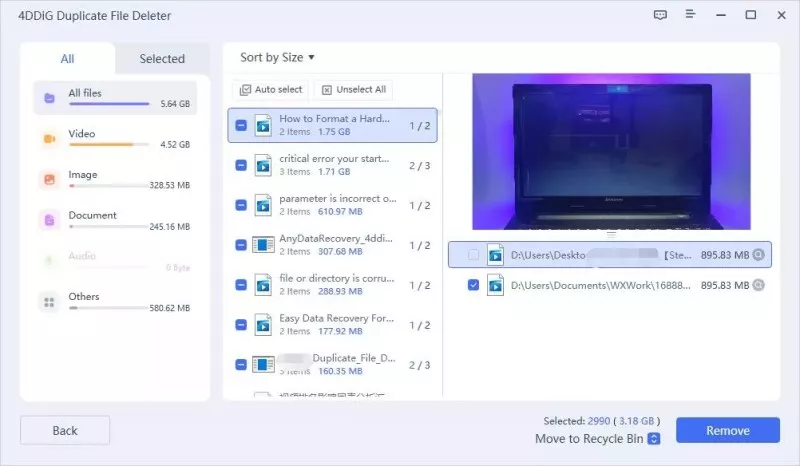The height and width of the screenshot is (466, 800).
Task: Click the Image category icon
Action: 49,180
